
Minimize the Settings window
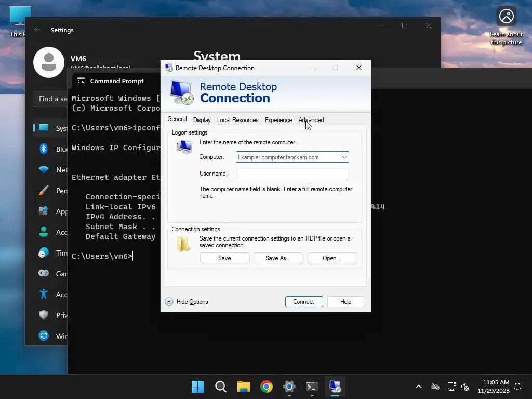pos(381,25)
